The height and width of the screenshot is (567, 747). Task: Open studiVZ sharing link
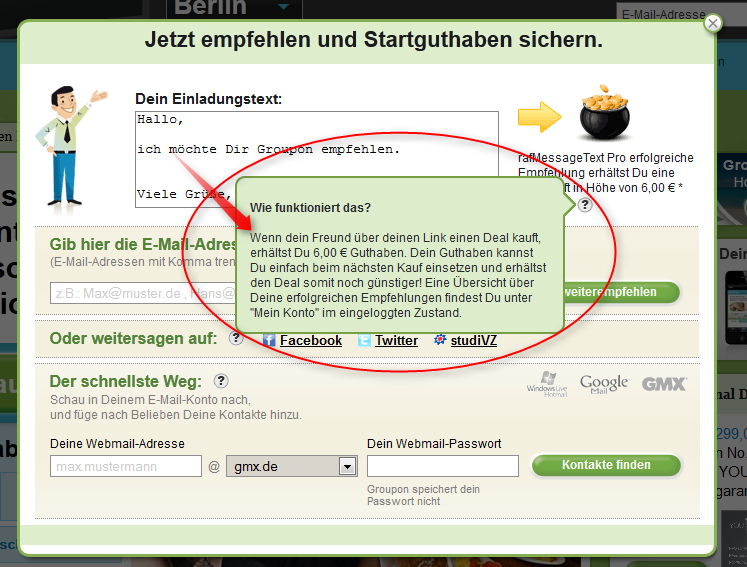(474, 340)
